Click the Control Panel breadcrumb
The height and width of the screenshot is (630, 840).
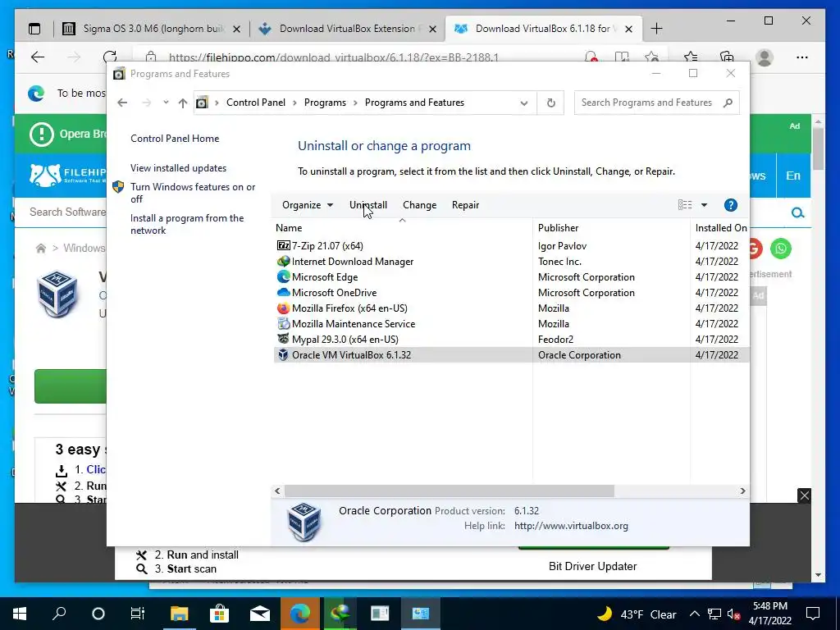click(256, 103)
